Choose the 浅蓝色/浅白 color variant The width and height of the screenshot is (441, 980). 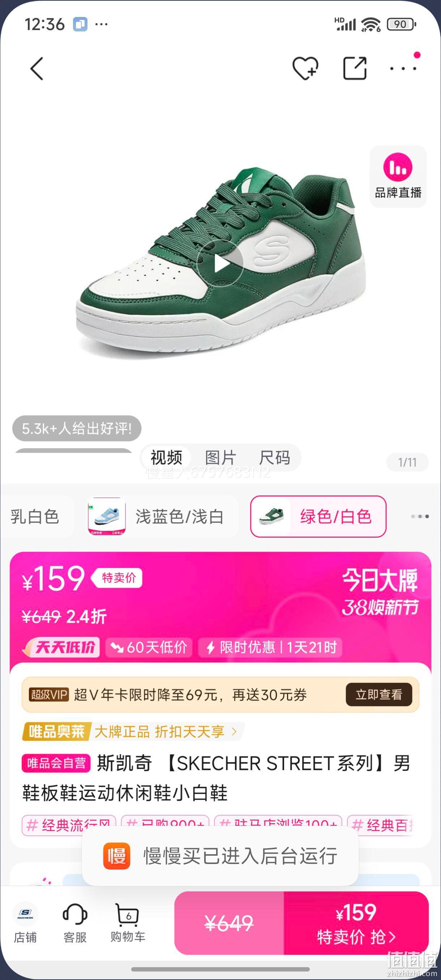(162, 517)
